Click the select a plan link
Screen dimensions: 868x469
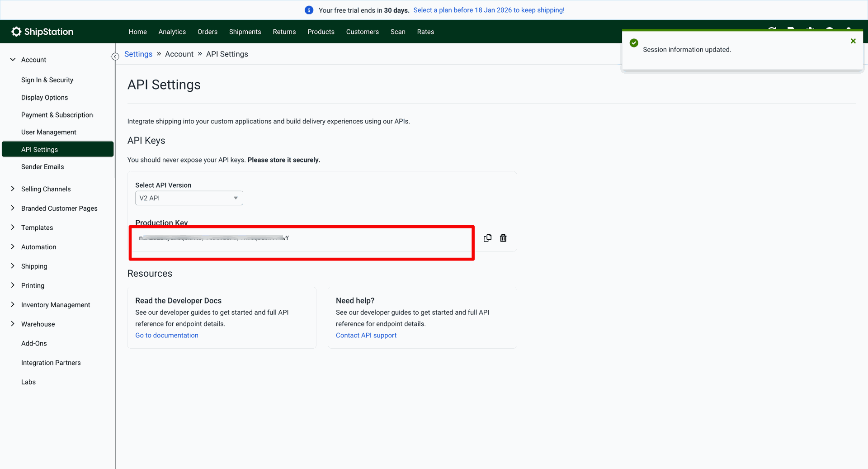pyautogui.click(x=488, y=10)
